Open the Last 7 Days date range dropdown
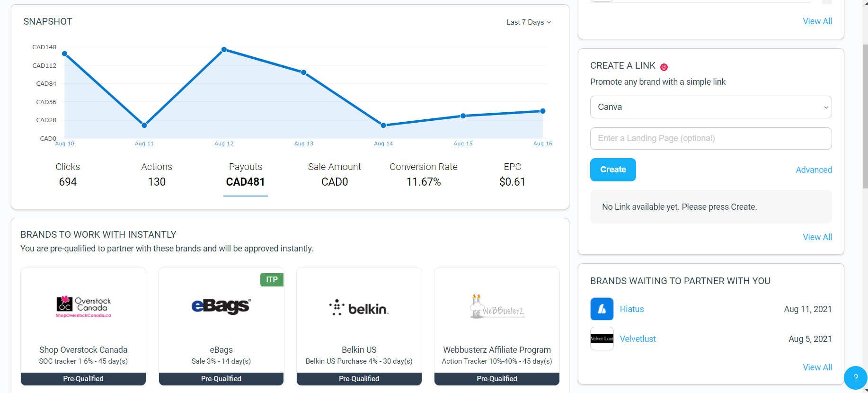Screen dimensions: 868x393 (529, 22)
